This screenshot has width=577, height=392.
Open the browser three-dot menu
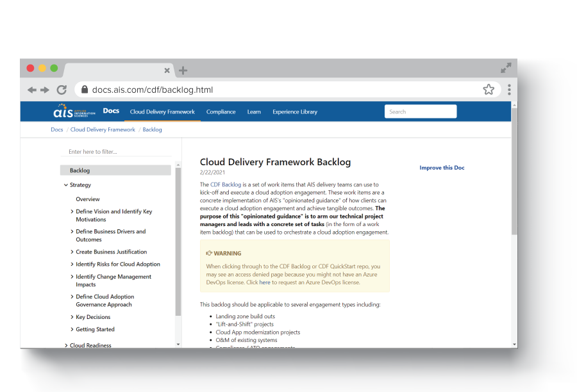[x=509, y=90]
